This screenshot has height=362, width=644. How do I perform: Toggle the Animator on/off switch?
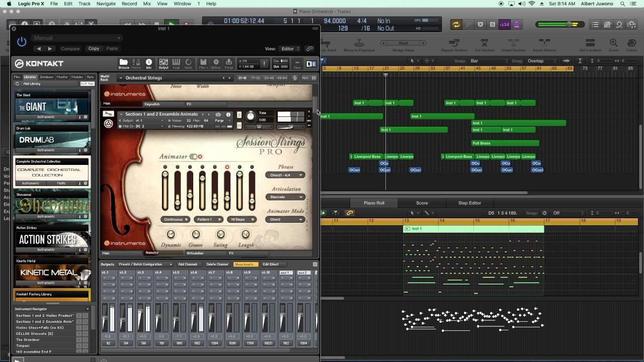195,157
